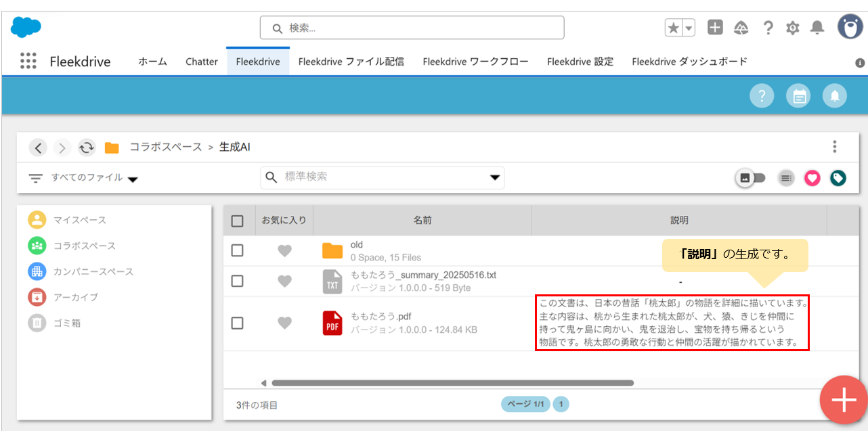
Task: Open the Salesforce app launcher grid
Action: tap(28, 61)
